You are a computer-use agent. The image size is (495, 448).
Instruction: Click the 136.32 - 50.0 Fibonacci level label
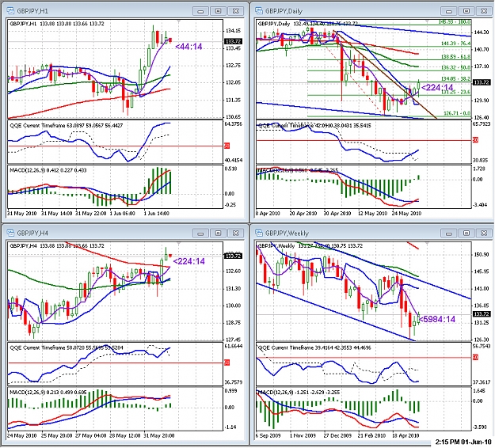[455, 67]
